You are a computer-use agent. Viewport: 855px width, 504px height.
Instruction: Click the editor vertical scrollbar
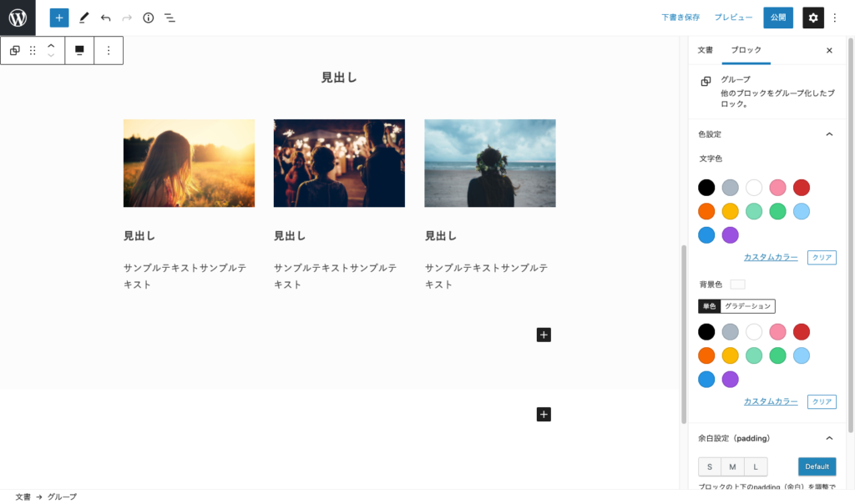click(x=684, y=334)
